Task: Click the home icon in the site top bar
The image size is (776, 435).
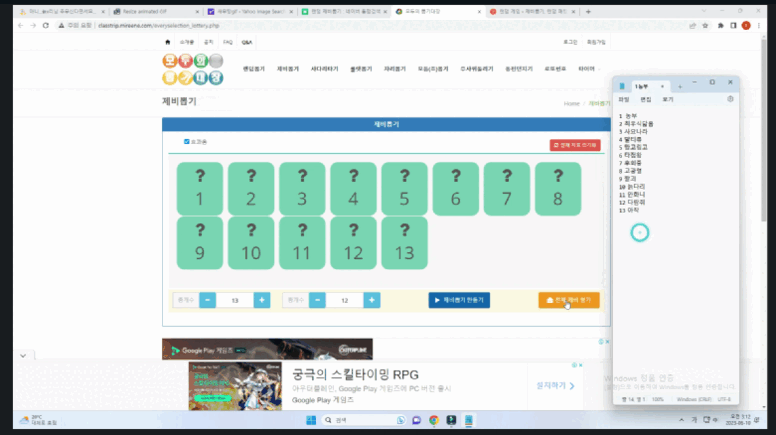Action: (x=168, y=42)
